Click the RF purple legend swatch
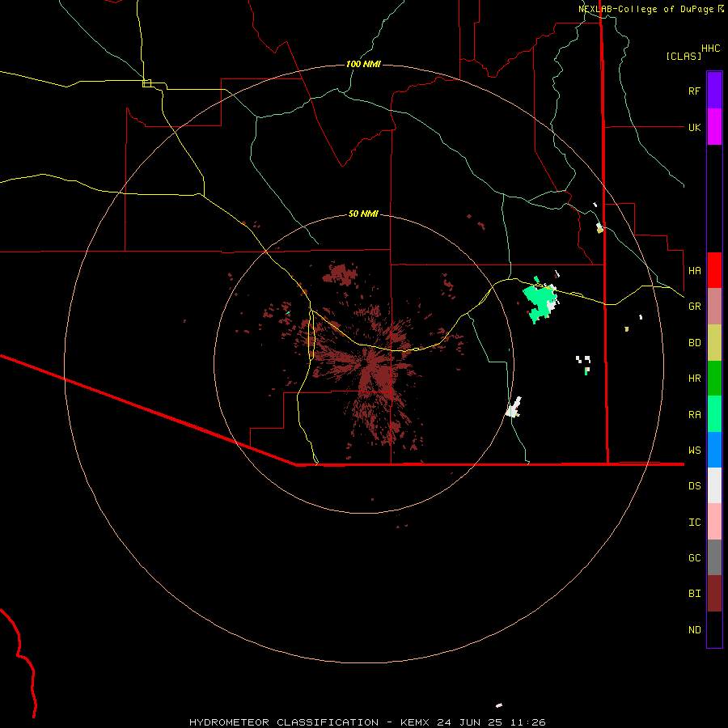Viewport: 728px width, 728px height. 714,91
